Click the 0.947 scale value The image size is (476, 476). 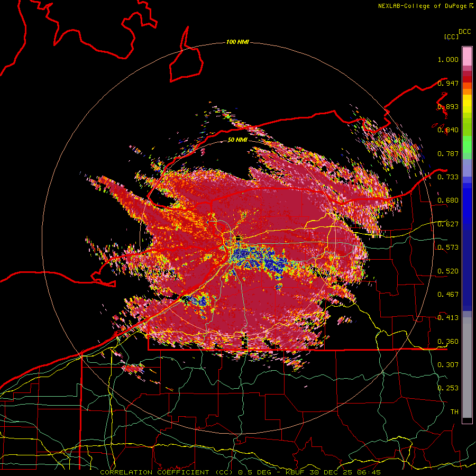point(448,83)
